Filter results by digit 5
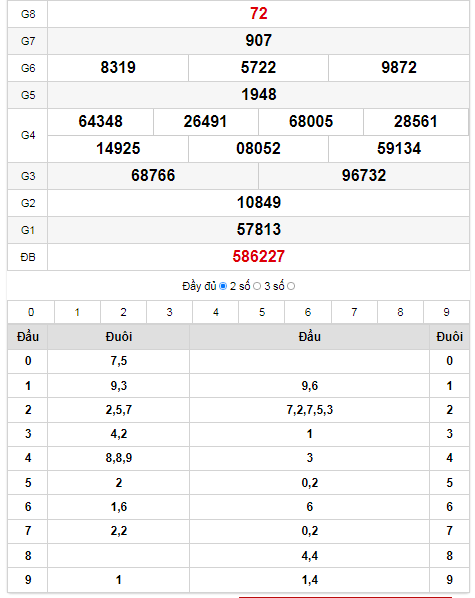The image size is (475, 598). coord(262,312)
